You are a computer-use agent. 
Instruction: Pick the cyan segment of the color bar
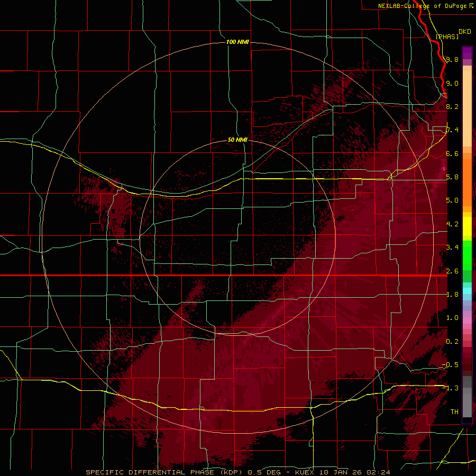[467, 291]
